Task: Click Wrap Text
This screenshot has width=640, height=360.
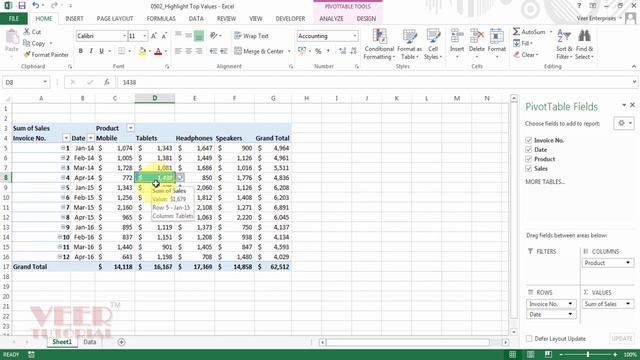Action: (x=251, y=36)
